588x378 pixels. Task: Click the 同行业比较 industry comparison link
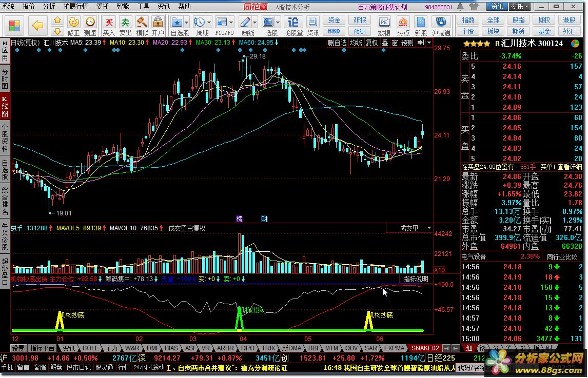point(562,256)
